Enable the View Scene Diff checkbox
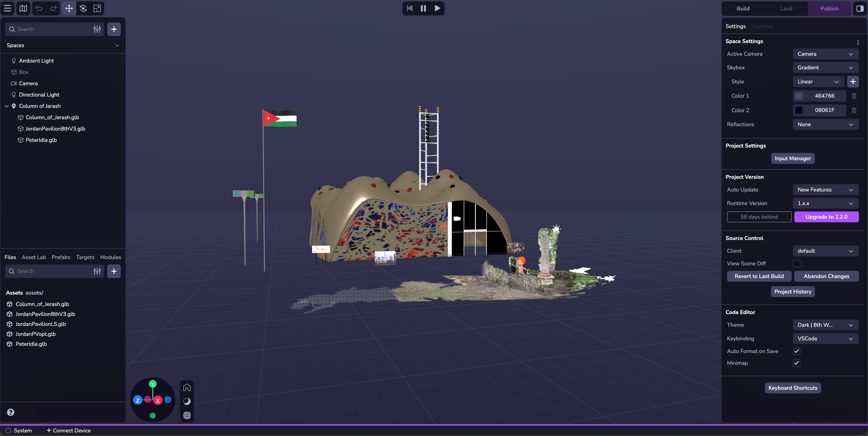 (x=796, y=264)
